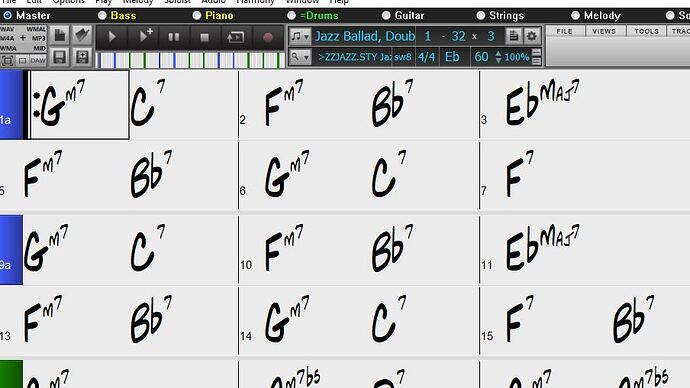Select the Strings track radio button
Screen dimensions: 690x388
pos(481,15)
